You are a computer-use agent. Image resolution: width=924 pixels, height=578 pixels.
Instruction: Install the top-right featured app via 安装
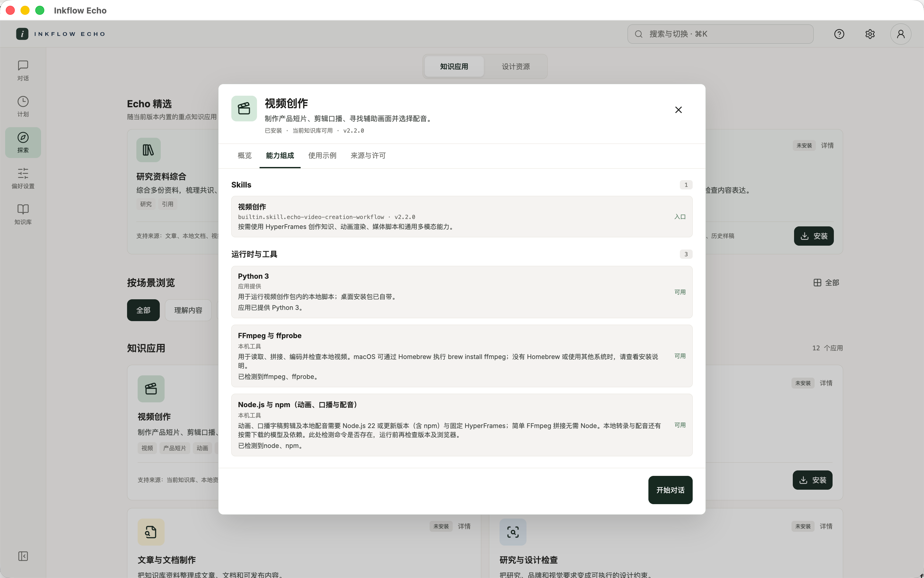click(814, 236)
